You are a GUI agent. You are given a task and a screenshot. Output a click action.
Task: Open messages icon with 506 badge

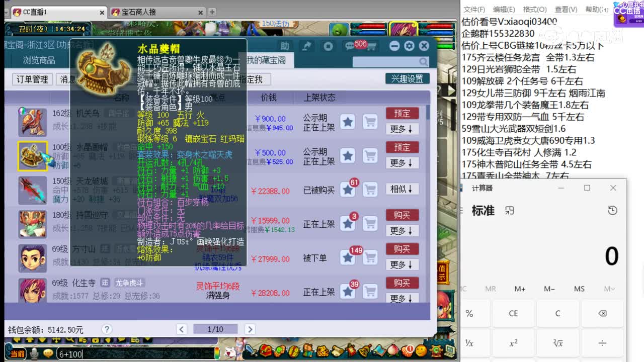[x=351, y=46]
